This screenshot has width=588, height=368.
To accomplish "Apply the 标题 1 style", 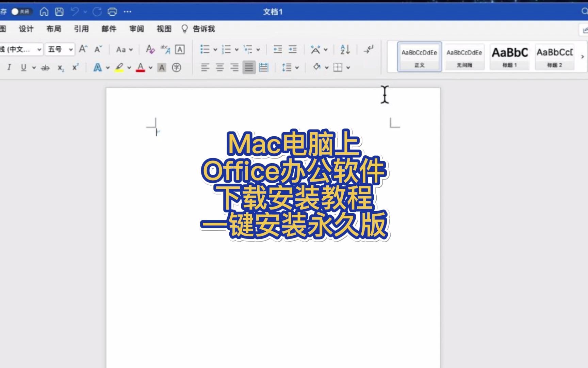I will [509, 56].
